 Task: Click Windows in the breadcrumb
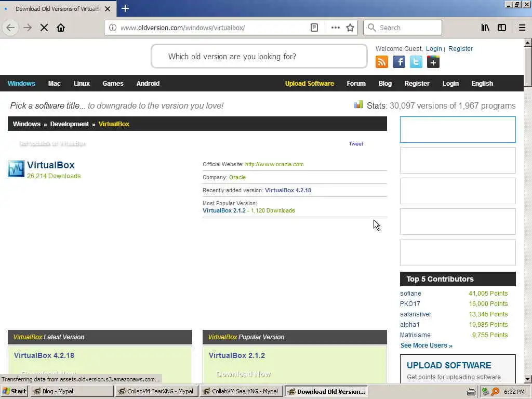(26, 124)
